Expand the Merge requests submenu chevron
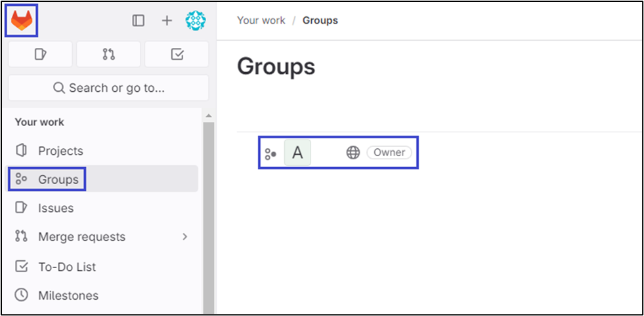 (x=185, y=237)
